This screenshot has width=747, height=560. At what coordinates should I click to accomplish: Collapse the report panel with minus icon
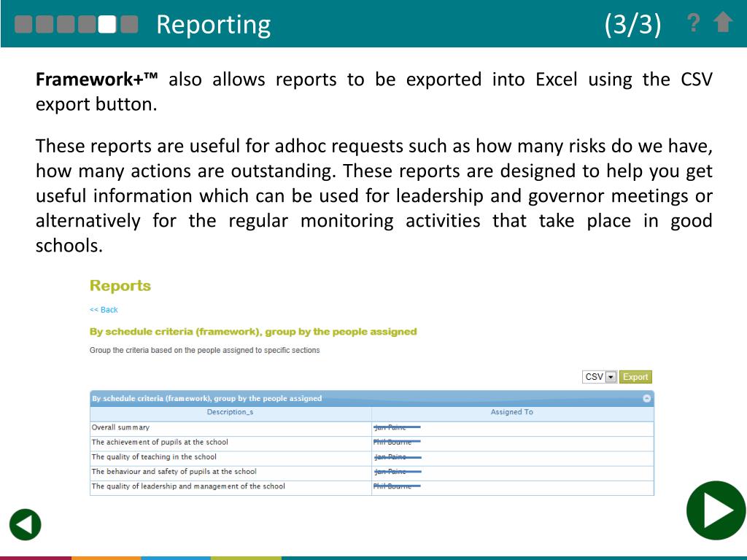646,398
